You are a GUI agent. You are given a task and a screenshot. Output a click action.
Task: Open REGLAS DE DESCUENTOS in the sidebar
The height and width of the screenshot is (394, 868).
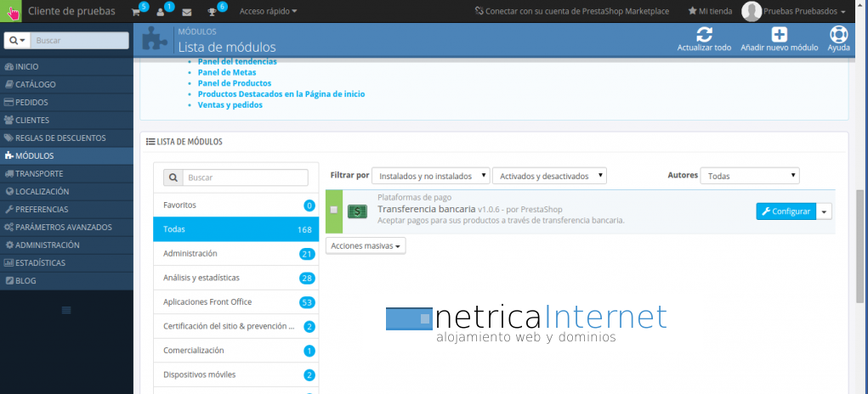[66, 138]
